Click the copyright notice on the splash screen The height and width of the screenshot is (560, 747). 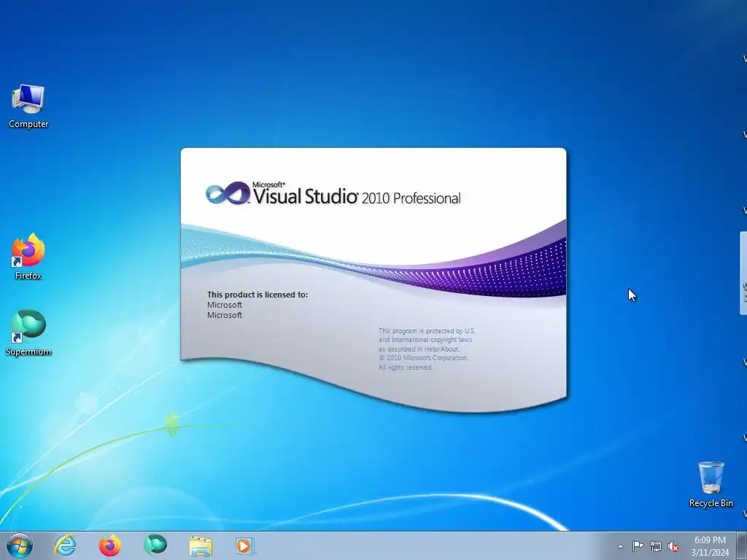(x=427, y=349)
